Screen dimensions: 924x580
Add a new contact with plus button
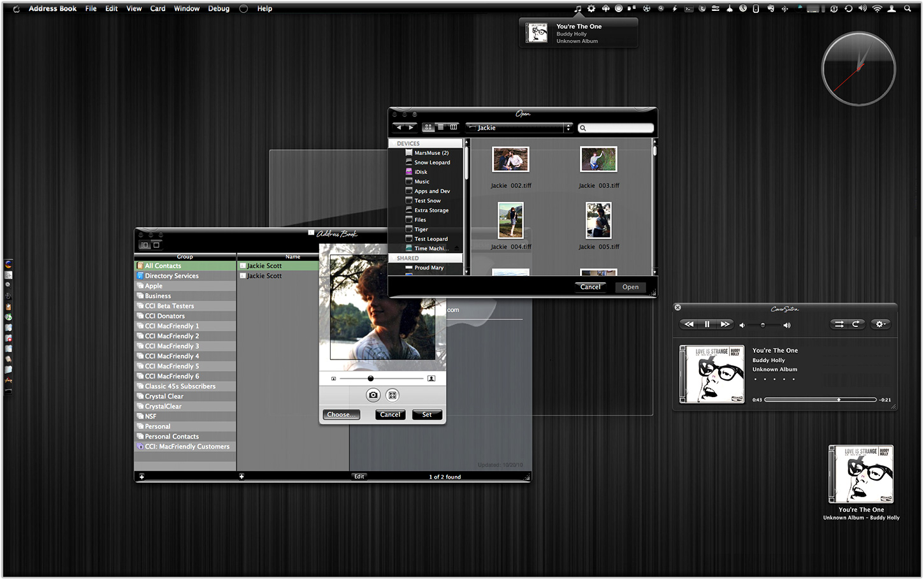[x=242, y=476]
